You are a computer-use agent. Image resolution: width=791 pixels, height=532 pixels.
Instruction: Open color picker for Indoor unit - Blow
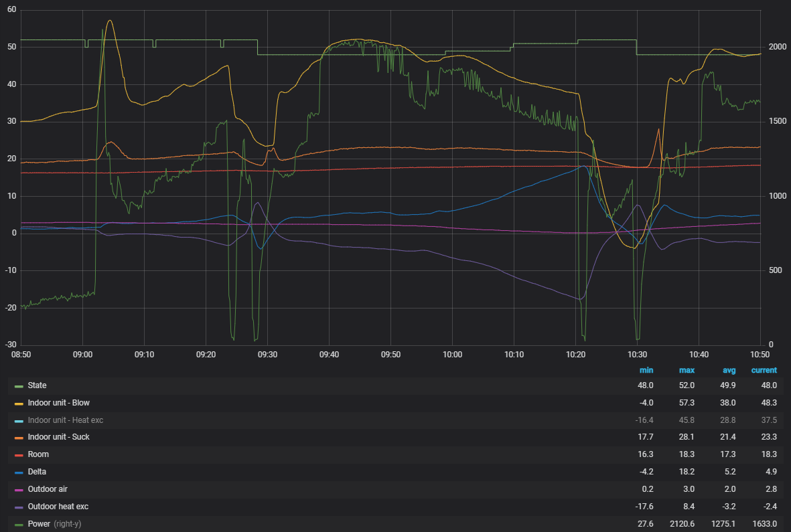19,404
